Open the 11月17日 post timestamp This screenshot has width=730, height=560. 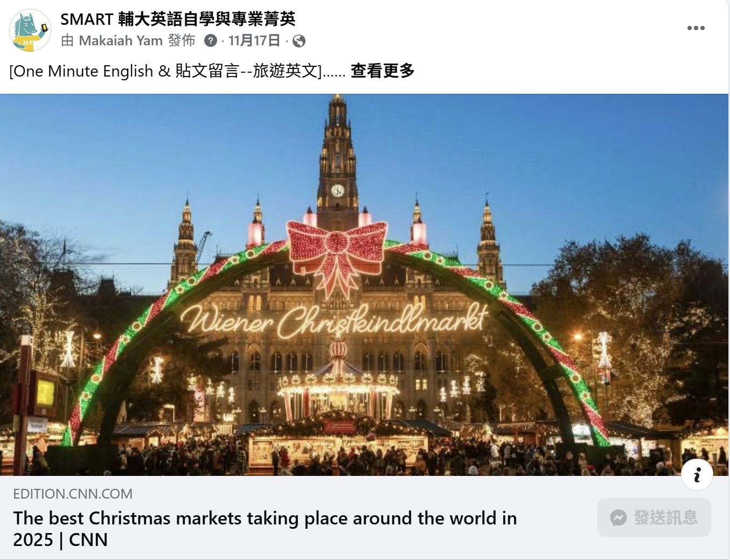coord(254,40)
